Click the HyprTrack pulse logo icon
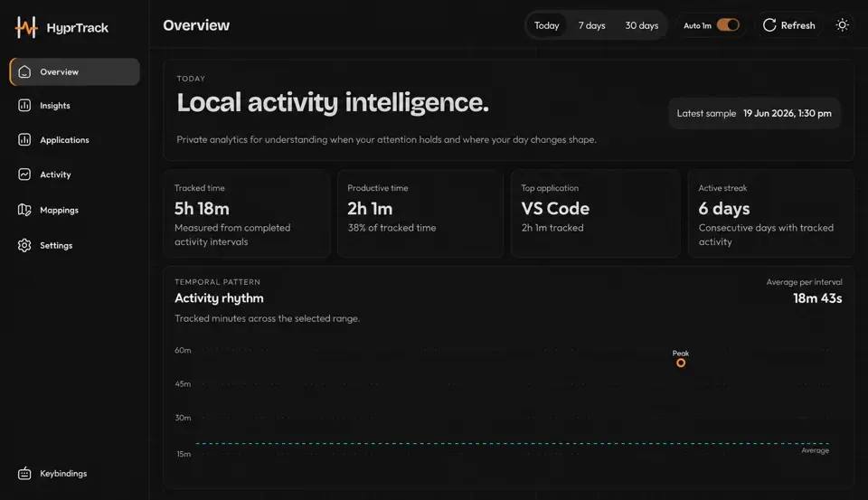 point(26,27)
